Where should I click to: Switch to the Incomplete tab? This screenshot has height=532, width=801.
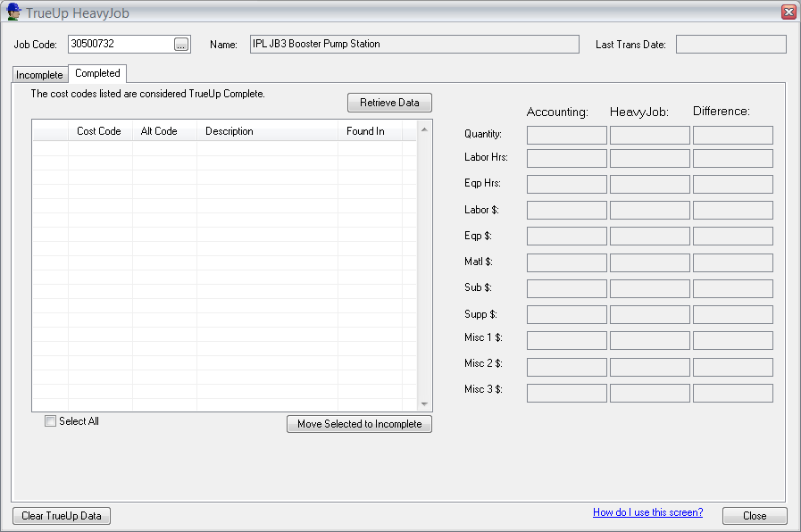[40, 75]
